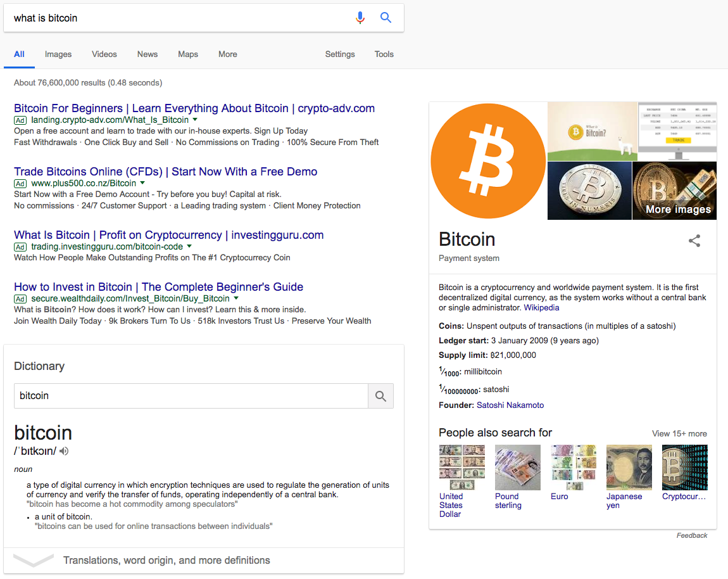The width and height of the screenshot is (728, 579).
Task: Click the 'More images' thumbnail
Action: pyautogui.click(x=675, y=191)
